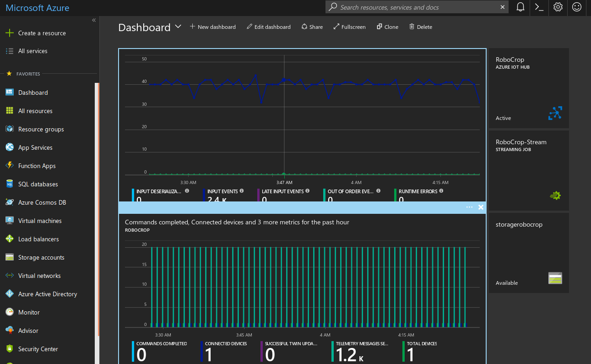Click the Dashboard sidebar icon
This screenshot has height=364, width=591.
click(x=10, y=92)
